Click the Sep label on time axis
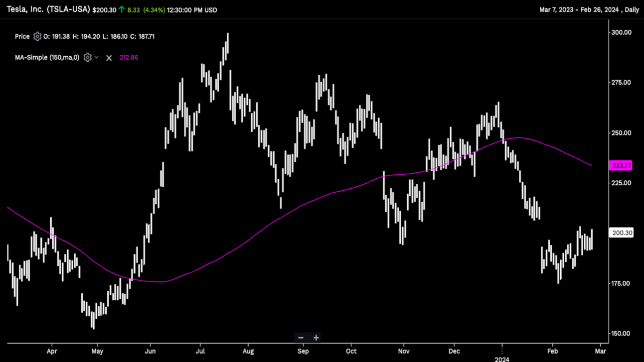Viewport: 644px width, 362px height. coord(303,351)
